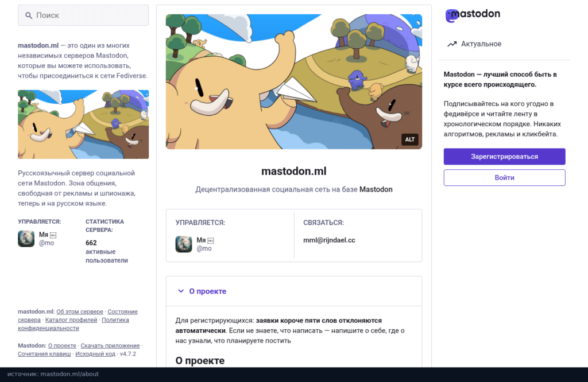
Task: Open the Mastodon logo in the right sidebar
Action: click(473, 15)
